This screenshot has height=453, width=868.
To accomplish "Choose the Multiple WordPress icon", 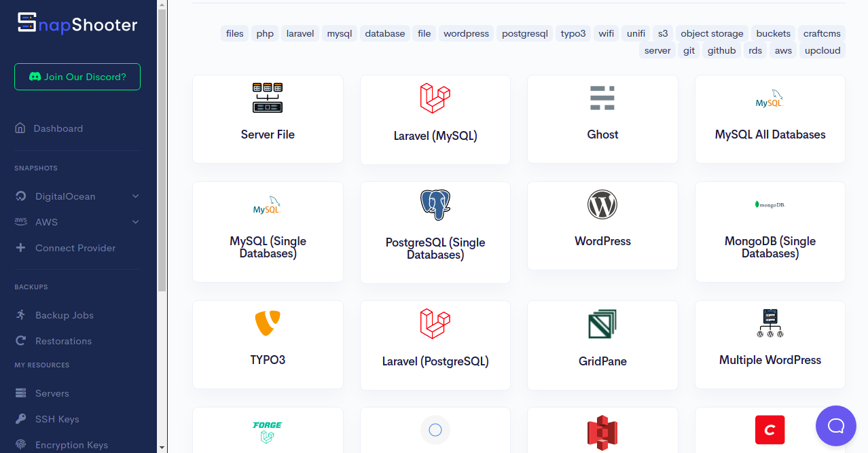I will (x=770, y=323).
